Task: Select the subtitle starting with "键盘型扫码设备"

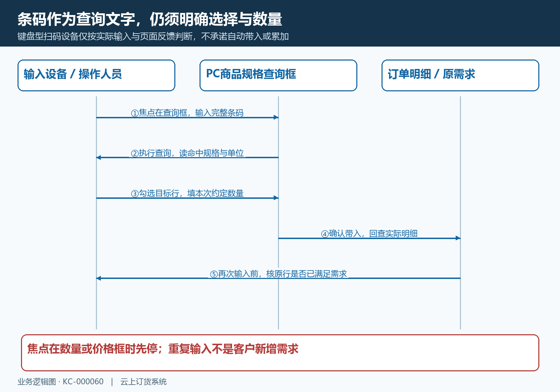Action: [153, 36]
